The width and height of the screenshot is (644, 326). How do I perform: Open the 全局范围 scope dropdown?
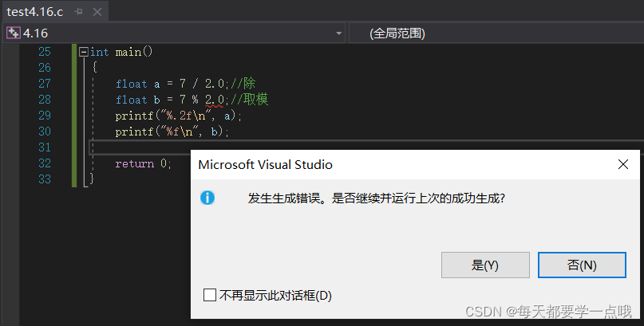pyautogui.click(x=496, y=33)
